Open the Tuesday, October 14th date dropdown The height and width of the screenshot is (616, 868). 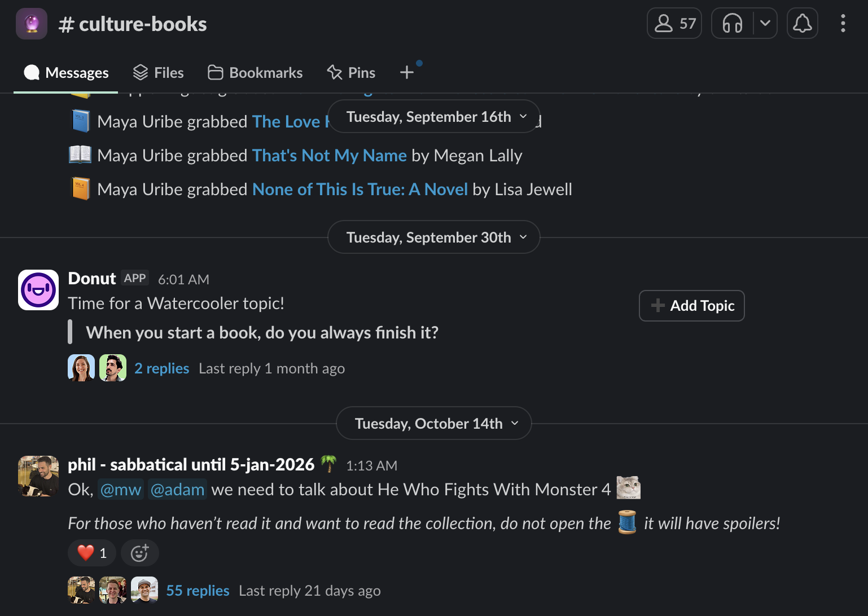coord(434,424)
